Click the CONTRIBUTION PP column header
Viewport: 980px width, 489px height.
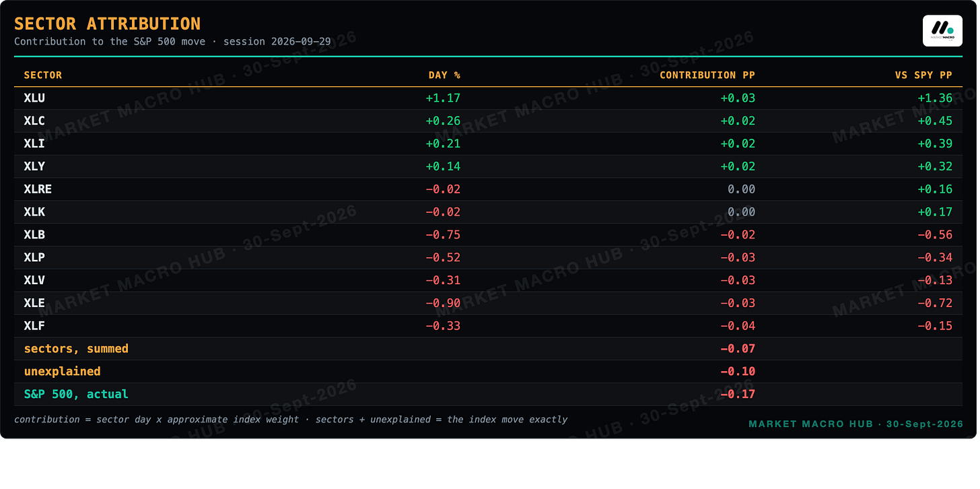click(707, 75)
